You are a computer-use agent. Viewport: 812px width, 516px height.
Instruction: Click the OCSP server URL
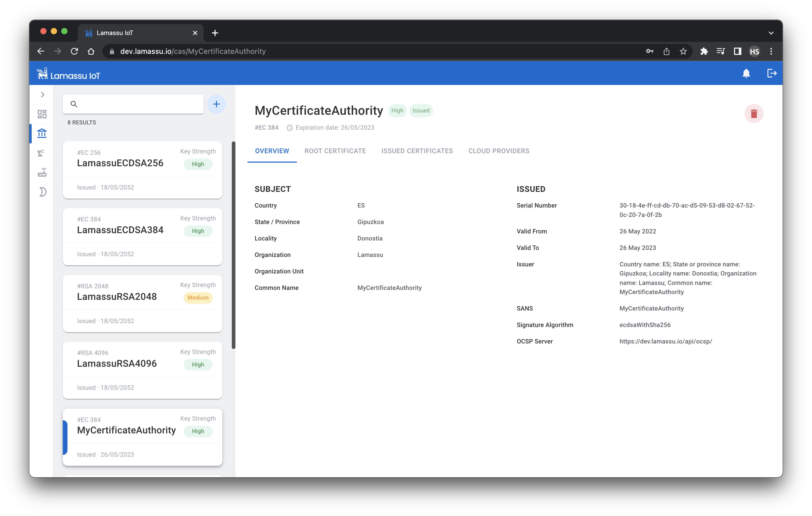666,341
